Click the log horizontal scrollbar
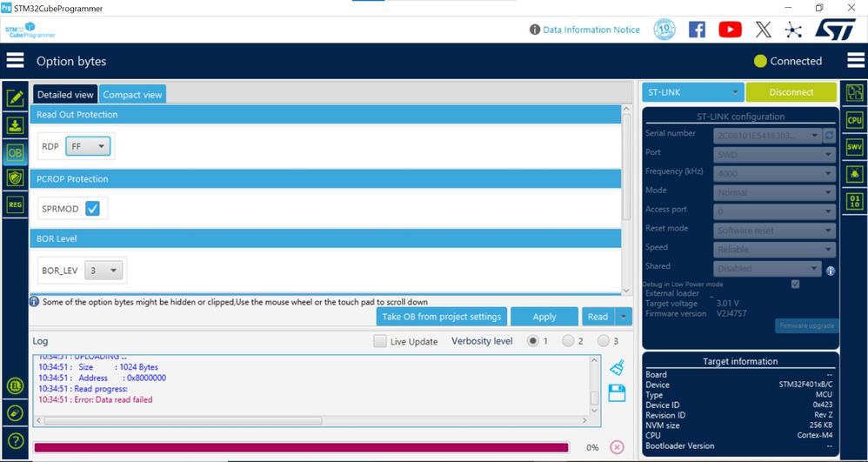The image size is (868, 462). click(183, 421)
